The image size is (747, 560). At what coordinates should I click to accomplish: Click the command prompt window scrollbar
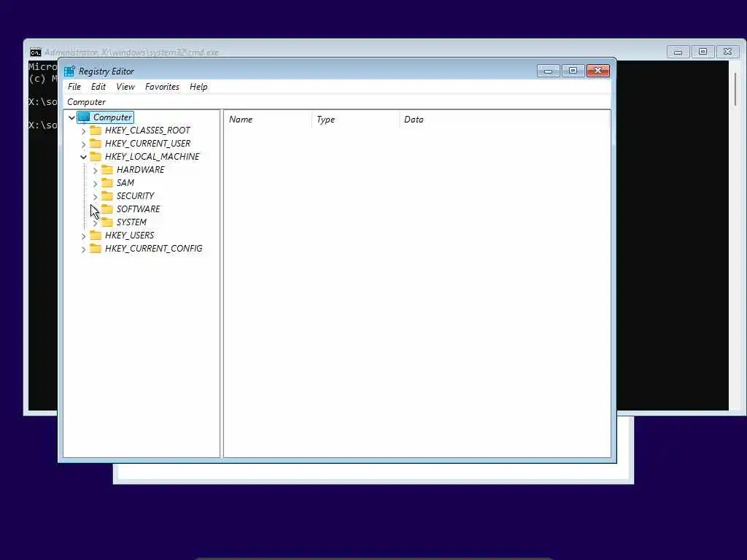[735, 90]
